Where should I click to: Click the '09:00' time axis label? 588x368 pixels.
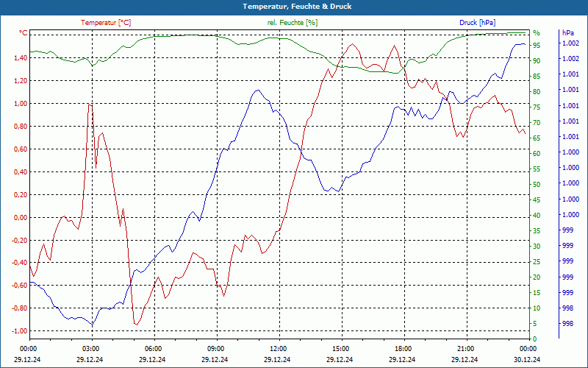(215, 348)
